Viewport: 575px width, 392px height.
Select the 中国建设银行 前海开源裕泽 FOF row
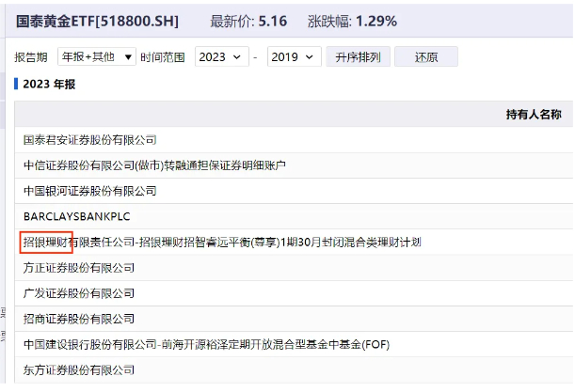294,344
